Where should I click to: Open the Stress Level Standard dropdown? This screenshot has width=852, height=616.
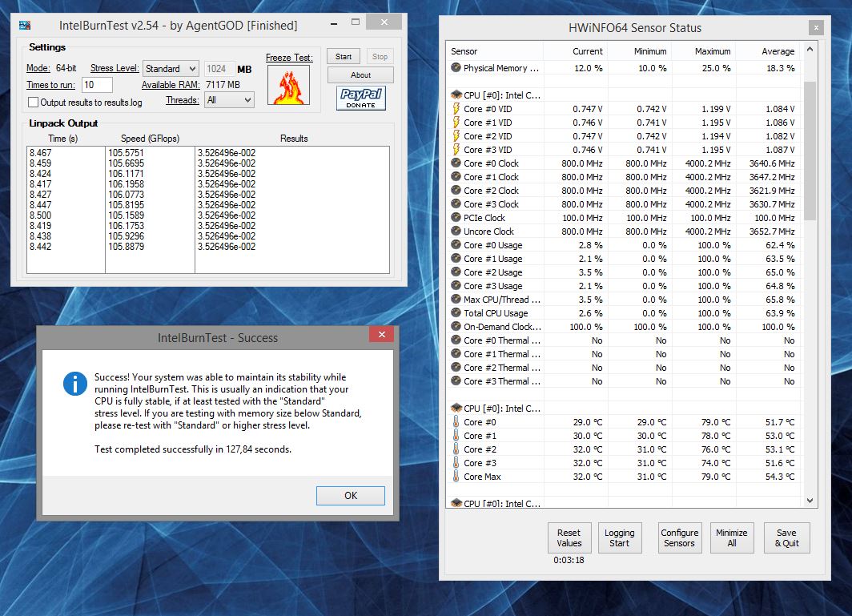pos(171,69)
